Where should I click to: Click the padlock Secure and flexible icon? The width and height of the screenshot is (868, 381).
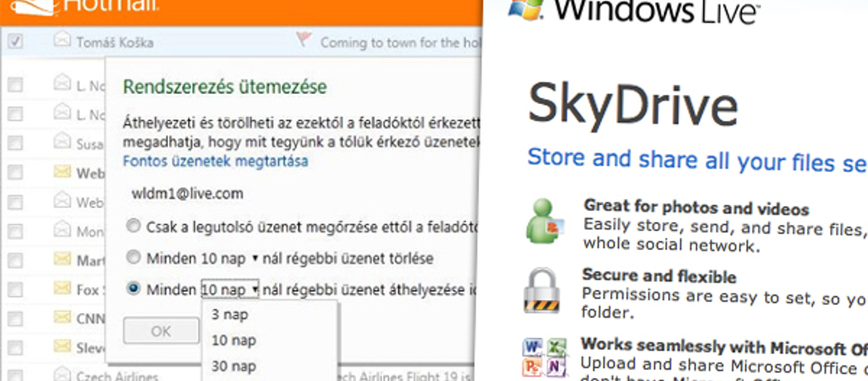pos(543,290)
